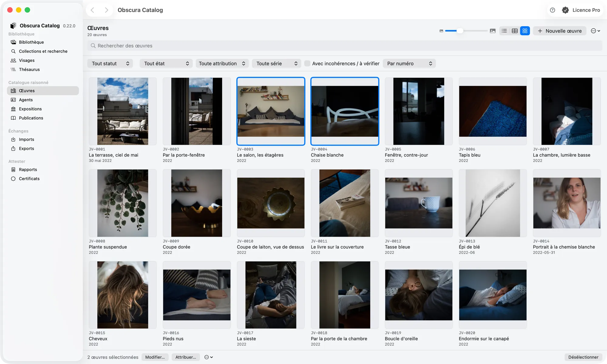The width and height of the screenshot is (607, 364).
Task: Go back with the left arrow
Action: (93, 10)
